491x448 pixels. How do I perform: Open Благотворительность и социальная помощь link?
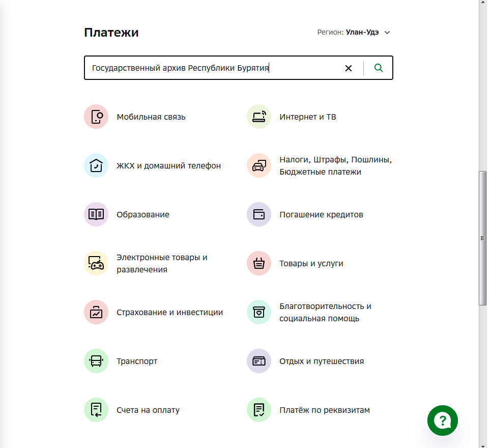(x=325, y=313)
